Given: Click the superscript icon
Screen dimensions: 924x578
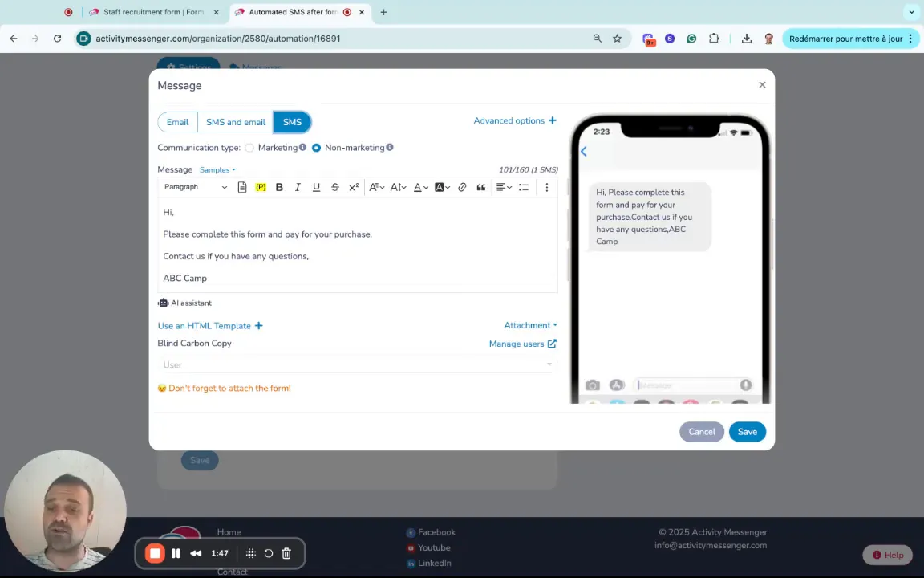Looking at the screenshot, I should pyautogui.click(x=354, y=187).
